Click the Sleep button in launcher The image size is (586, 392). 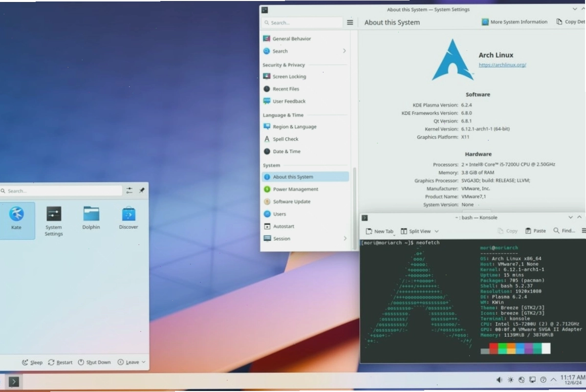tap(32, 362)
